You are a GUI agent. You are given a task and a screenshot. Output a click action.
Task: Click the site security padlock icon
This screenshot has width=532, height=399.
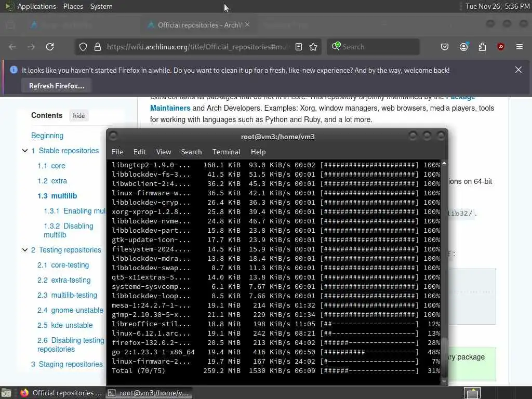click(x=98, y=47)
